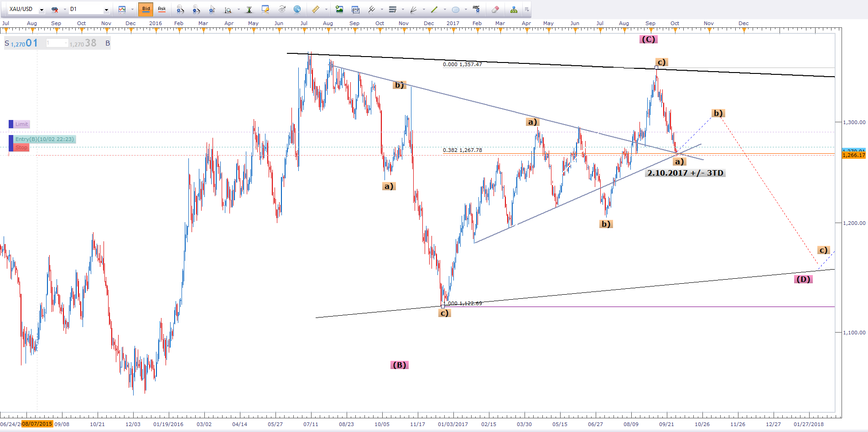Viewport: 868px width, 432px height.
Task: Toggle the Bid price display
Action: coord(146,9)
